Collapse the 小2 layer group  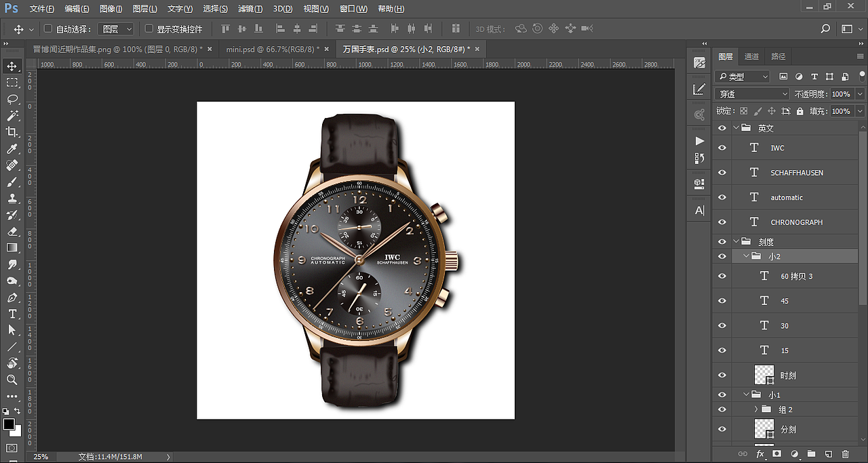[x=747, y=256]
